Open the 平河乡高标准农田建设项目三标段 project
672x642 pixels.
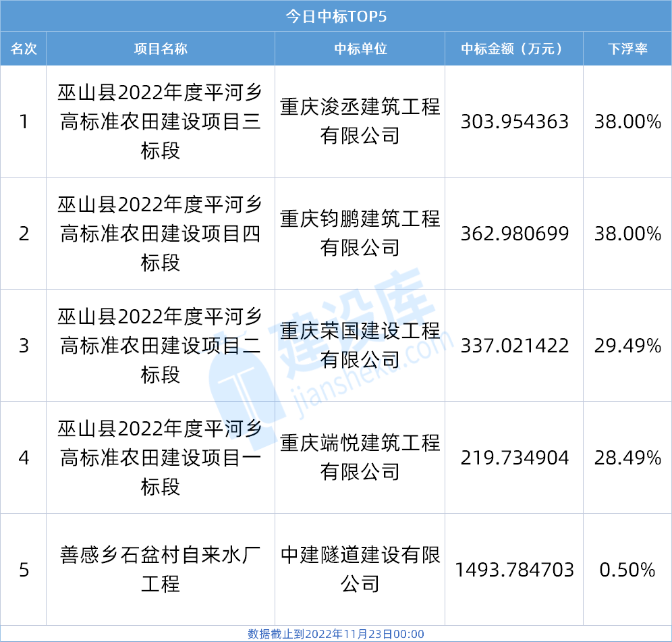click(161, 122)
